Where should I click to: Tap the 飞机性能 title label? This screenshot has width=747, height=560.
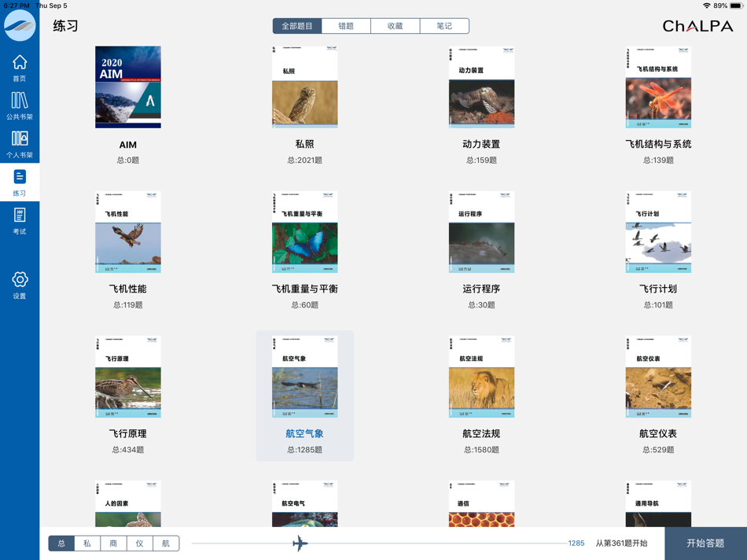point(128,289)
